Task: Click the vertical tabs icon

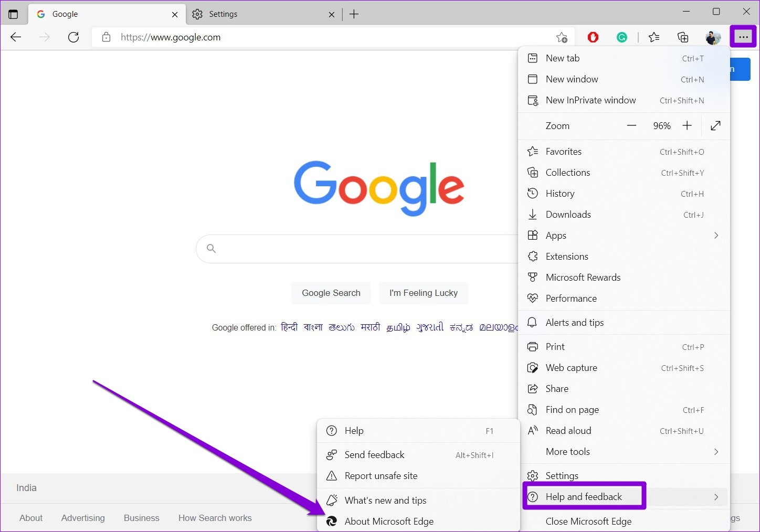Action: click(x=13, y=14)
